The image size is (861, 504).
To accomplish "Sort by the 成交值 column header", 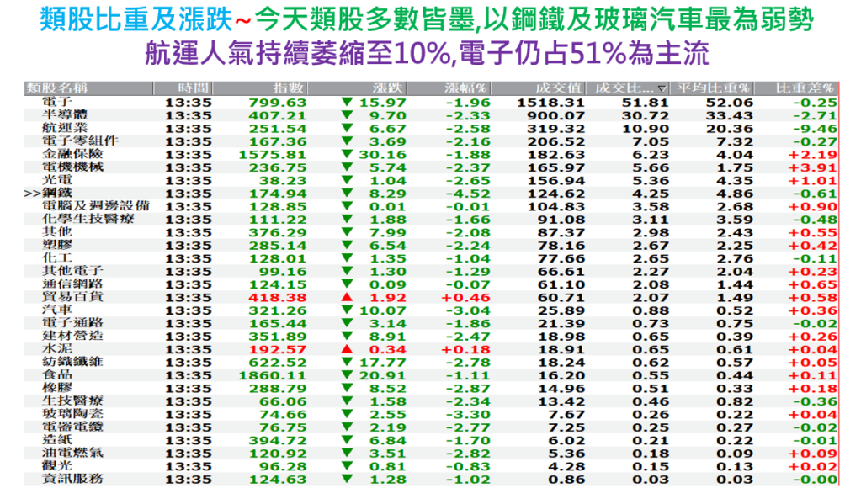I will (557, 88).
